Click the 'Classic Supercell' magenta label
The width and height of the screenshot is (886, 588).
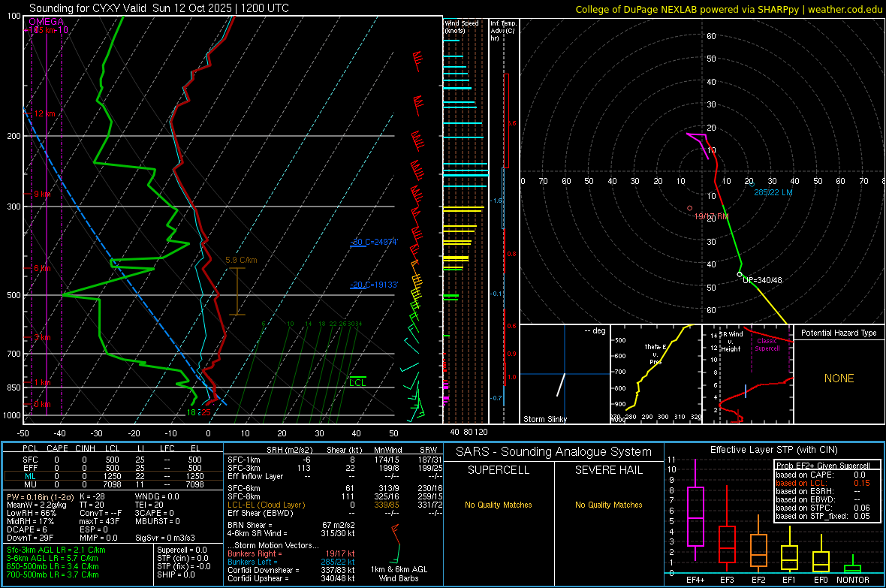coord(767,345)
